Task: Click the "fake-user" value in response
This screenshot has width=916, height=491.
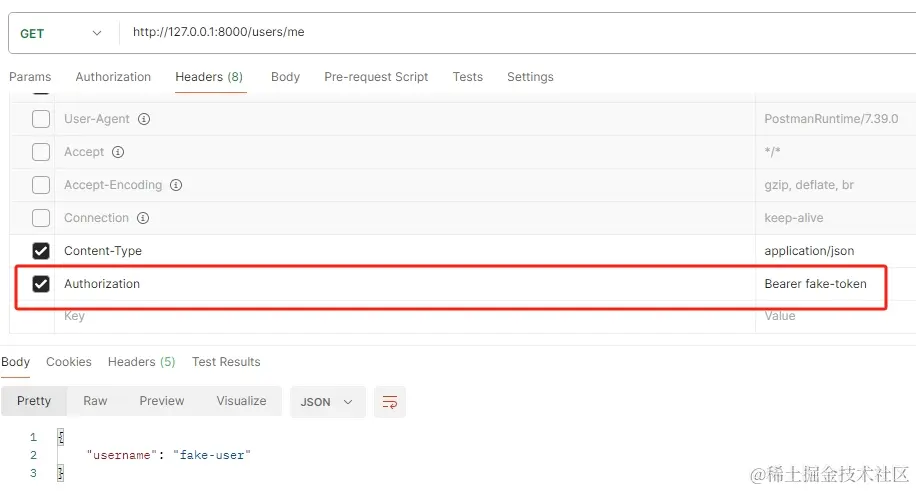Action: coord(211,455)
